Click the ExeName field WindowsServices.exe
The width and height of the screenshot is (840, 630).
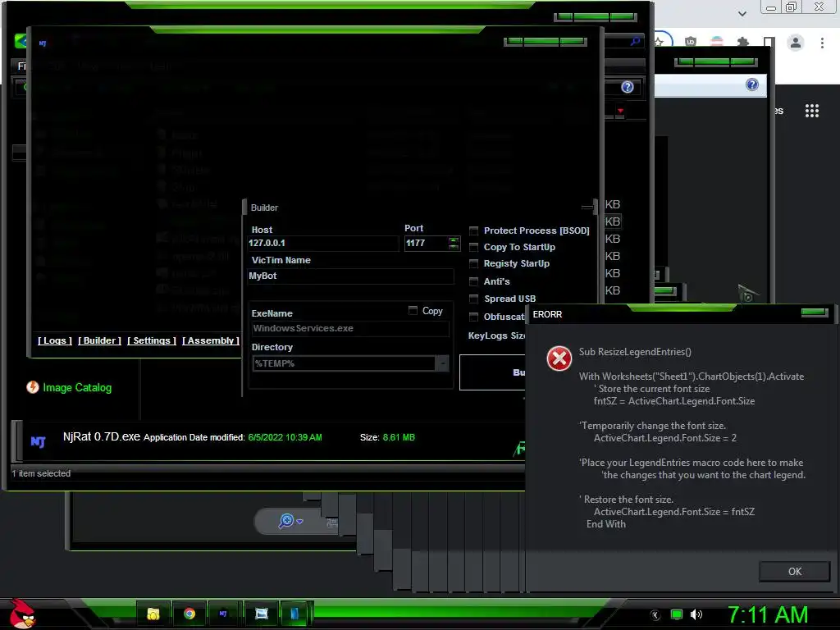349,328
